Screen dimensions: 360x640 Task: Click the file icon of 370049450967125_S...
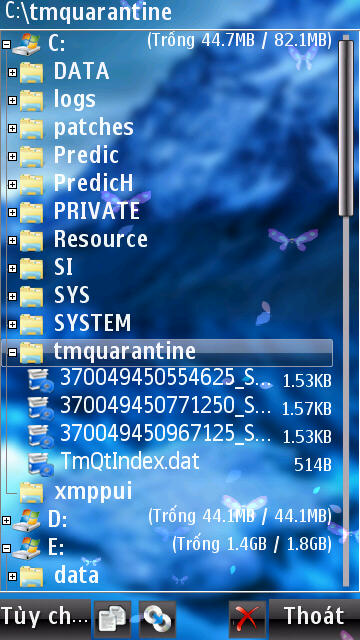click(40, 436)
